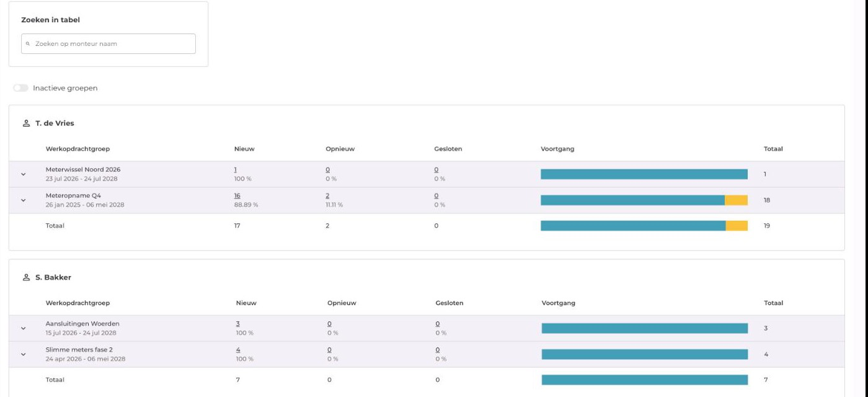Open the Gesloten count for Slimme meters fase 2
The width and height of the screenshot is (868, 397).
point(438,350)
